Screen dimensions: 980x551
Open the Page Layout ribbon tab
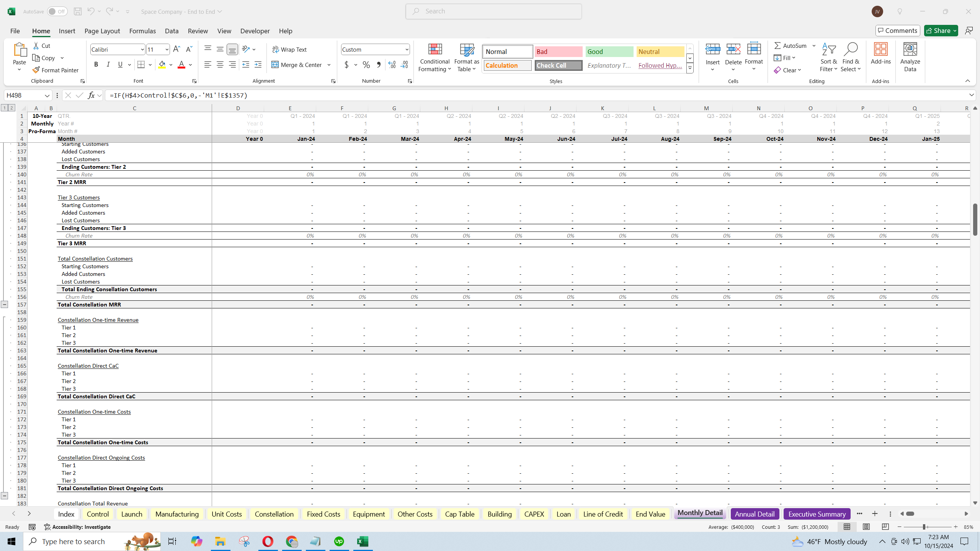click(102, 31)
